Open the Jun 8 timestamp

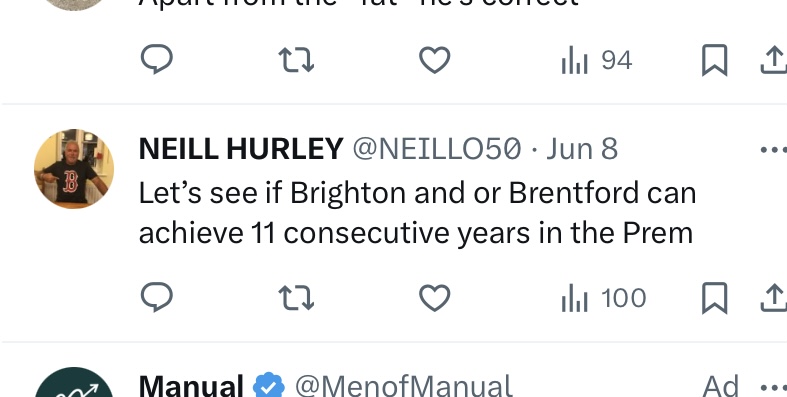pos(582,150)
